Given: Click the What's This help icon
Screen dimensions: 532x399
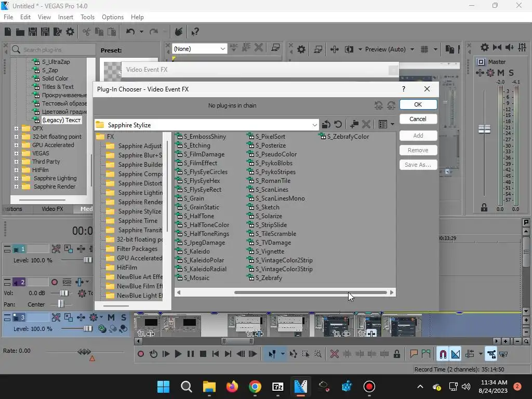Looking at the screenshot, I should (195, 32).
